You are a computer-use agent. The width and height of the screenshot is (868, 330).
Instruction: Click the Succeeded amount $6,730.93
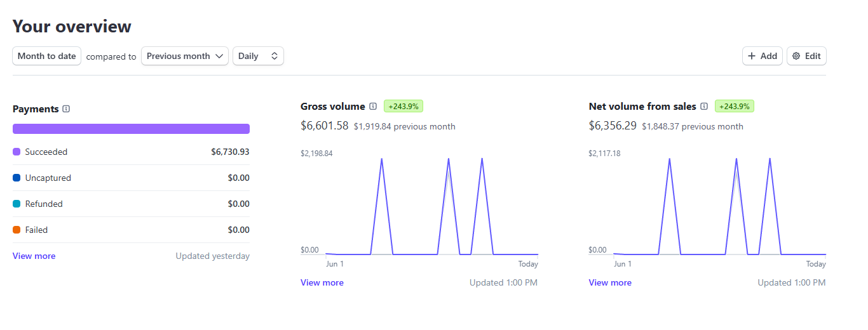[x=230, y=152]
